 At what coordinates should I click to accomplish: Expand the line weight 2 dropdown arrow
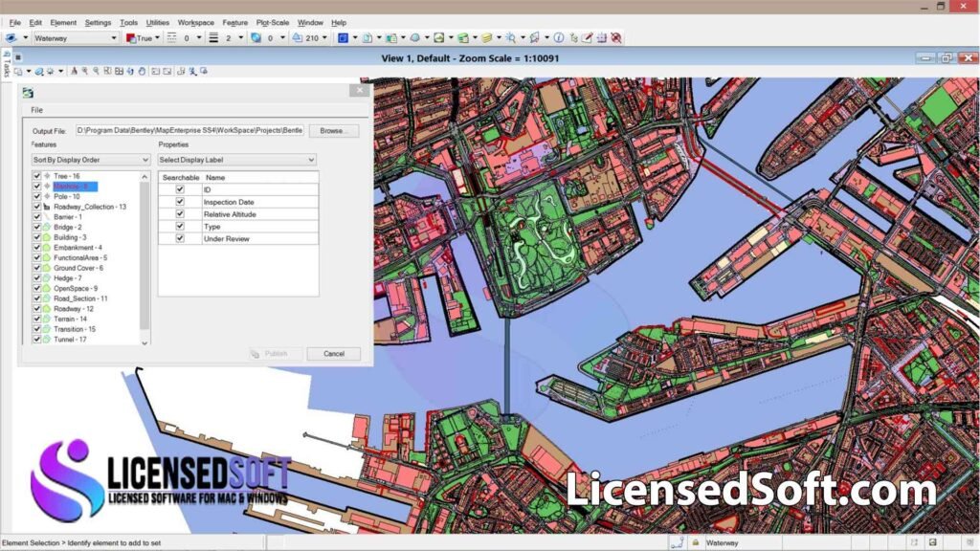pos(240,38)
